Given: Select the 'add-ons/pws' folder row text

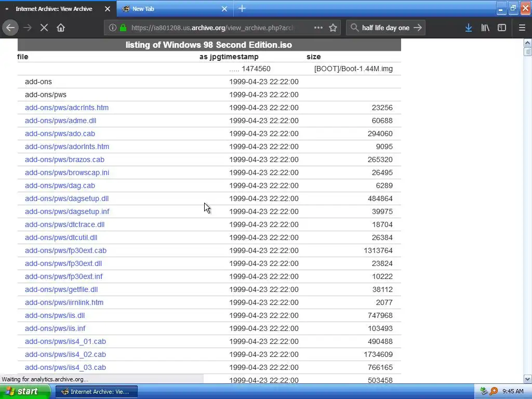Looking at the screenshot, I should click(46, 95).
